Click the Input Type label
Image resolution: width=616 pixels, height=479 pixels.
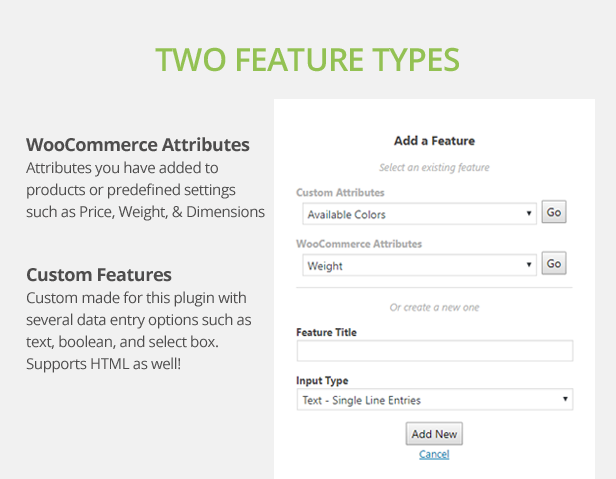click(322, 381)
